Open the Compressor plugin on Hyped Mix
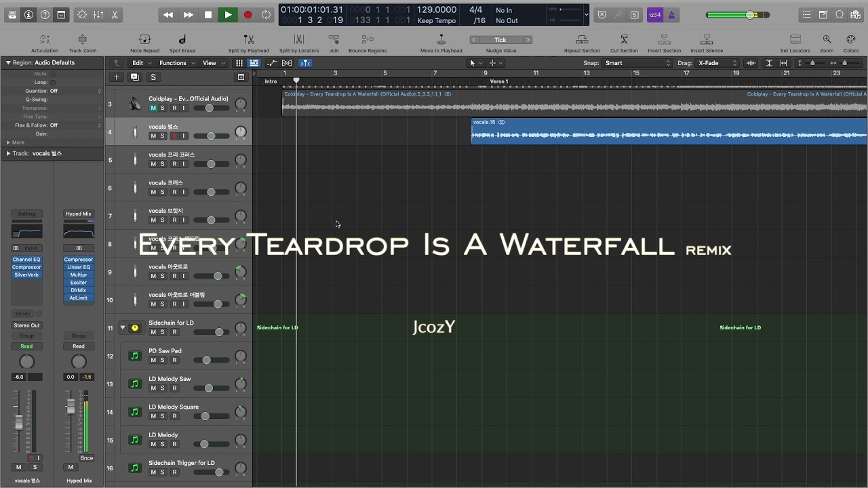Viewport: 868px width, 488px height. click(79, 260)
